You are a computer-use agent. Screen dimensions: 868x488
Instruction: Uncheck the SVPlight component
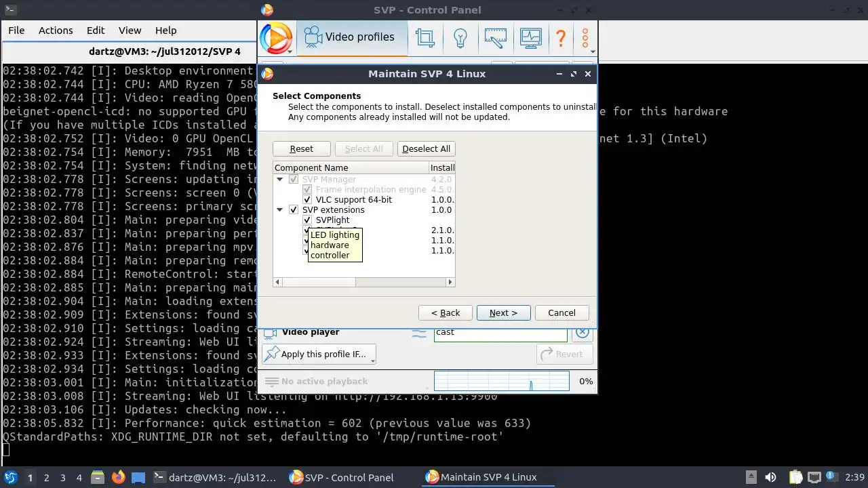coord(307,220)
